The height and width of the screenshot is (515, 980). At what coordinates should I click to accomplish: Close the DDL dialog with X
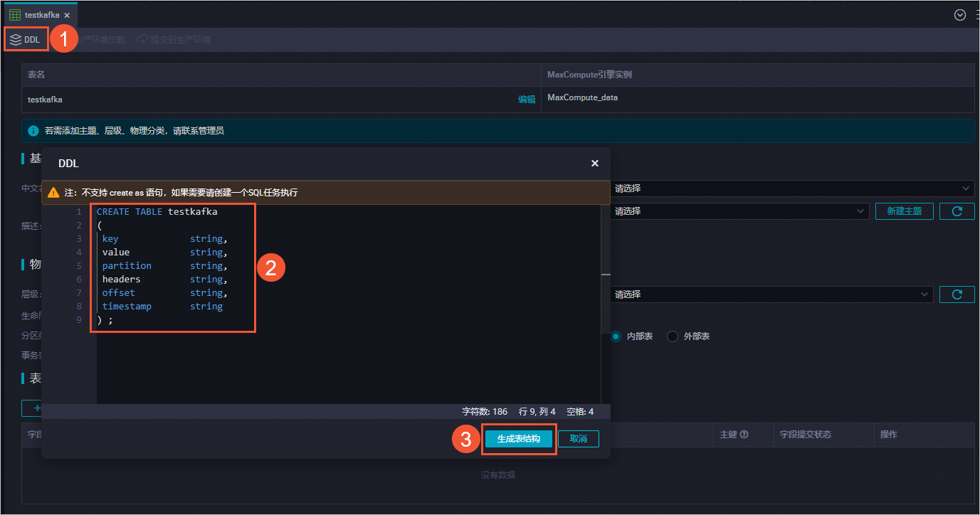click(595, 164)
